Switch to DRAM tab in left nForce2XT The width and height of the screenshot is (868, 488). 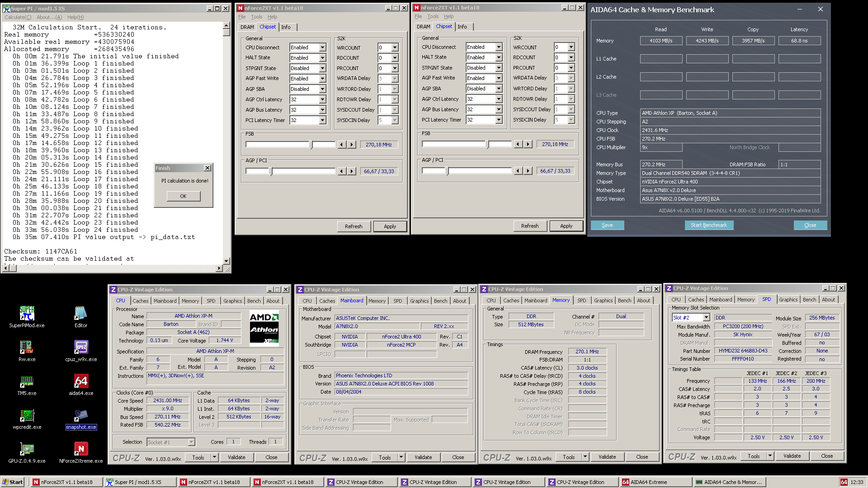(x=247, y=27)
